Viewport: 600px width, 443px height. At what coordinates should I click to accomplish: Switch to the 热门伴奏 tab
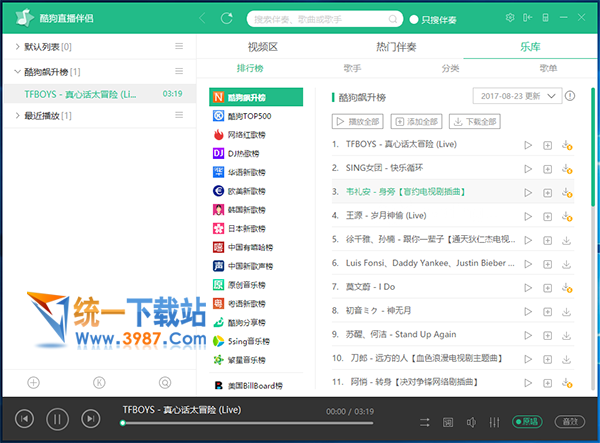[396, 47]
